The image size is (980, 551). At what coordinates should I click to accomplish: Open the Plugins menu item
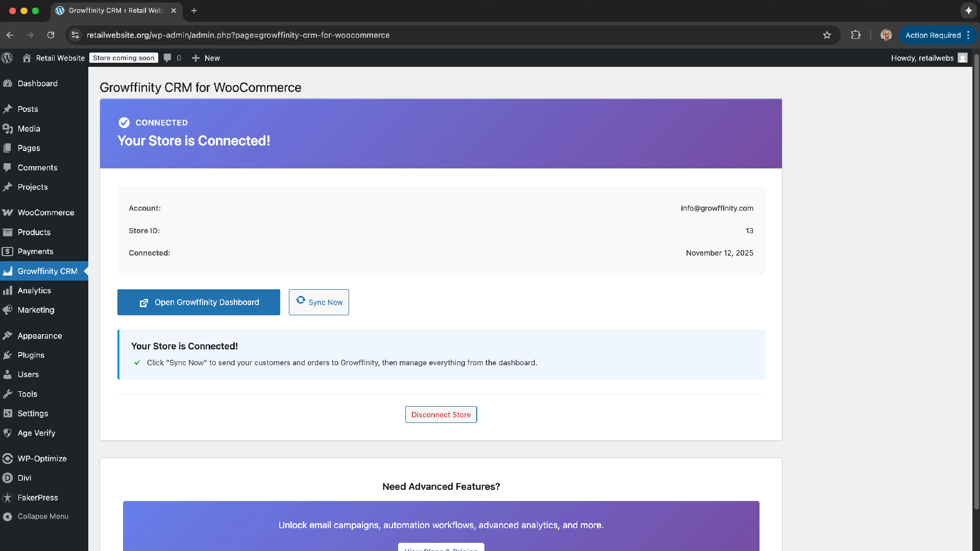pyautogui.click(x=31, y=355)
